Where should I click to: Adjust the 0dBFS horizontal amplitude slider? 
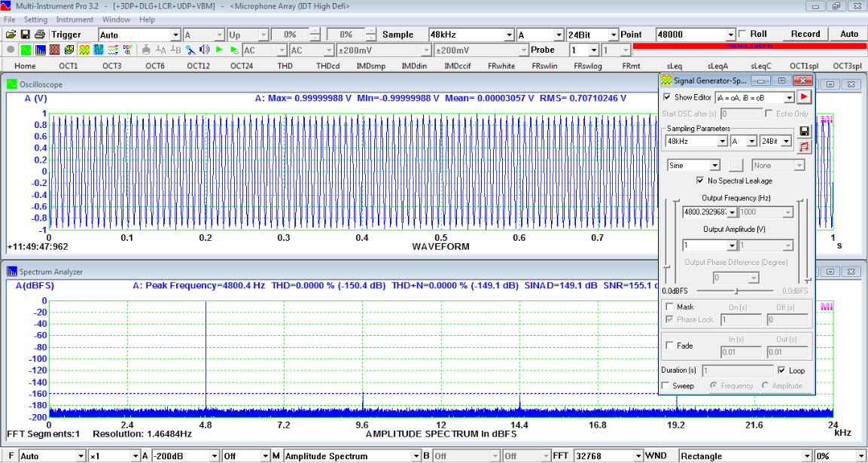[x=736, y=291]
